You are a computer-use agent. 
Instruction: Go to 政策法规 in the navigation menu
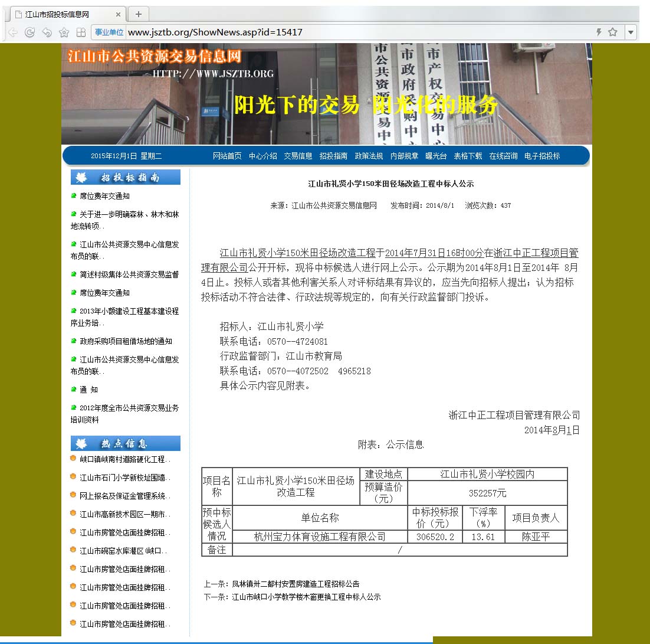coord(369,156)
